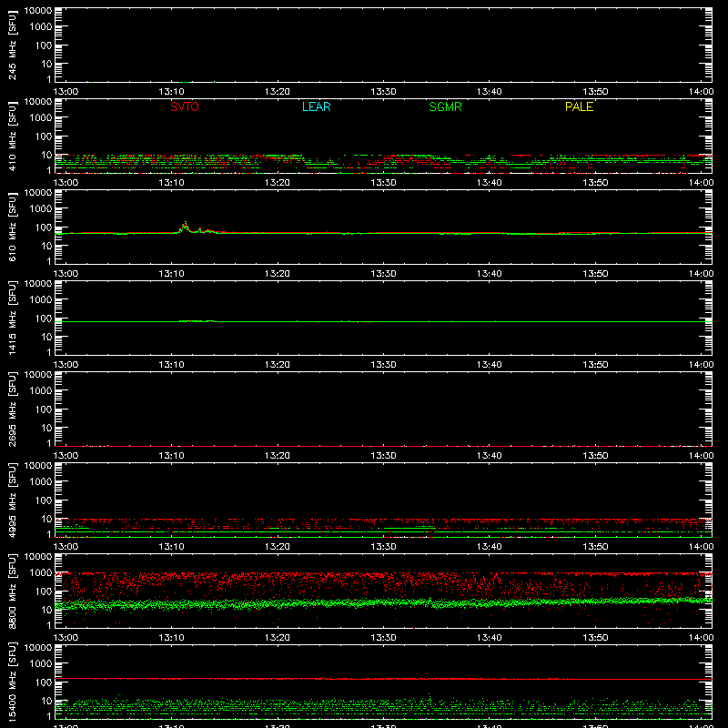Click the red SVTO station legend label
Image resolution: width=728 pixels, height=728 pixels.
pos(185,106)
